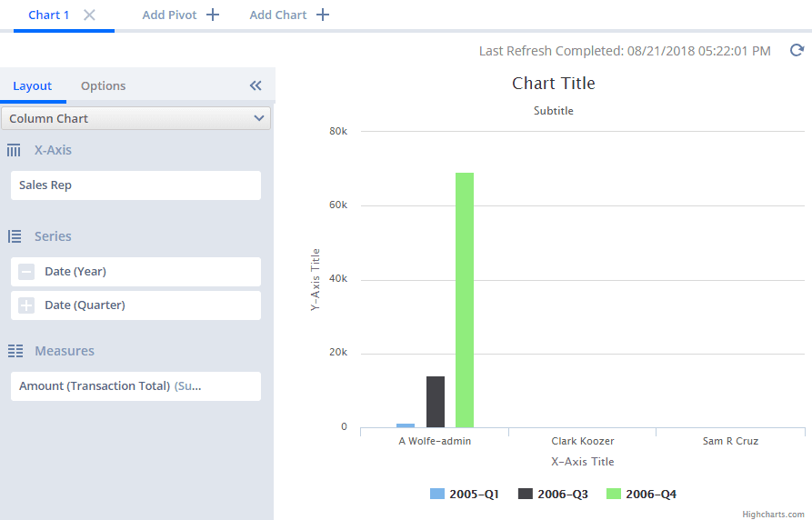
Task: Collapse the layout panel with double chevron
Action: tap(256, 85)
